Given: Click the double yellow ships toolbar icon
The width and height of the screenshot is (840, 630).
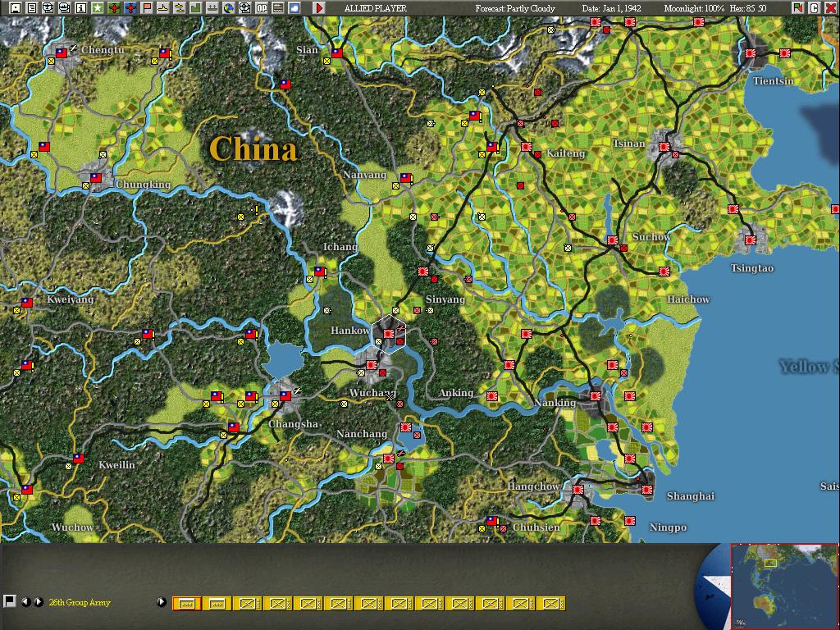Looking at the screenshot, I should [180, 7].
